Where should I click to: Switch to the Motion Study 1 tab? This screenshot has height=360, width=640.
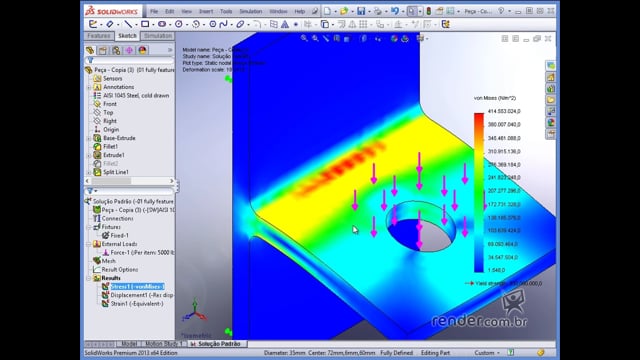pos(164,344)
